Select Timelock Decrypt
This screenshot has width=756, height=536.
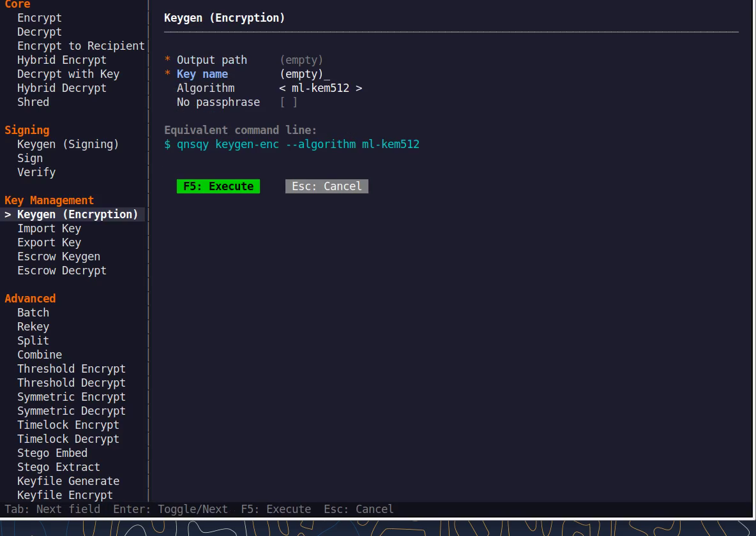pos(68,438)
